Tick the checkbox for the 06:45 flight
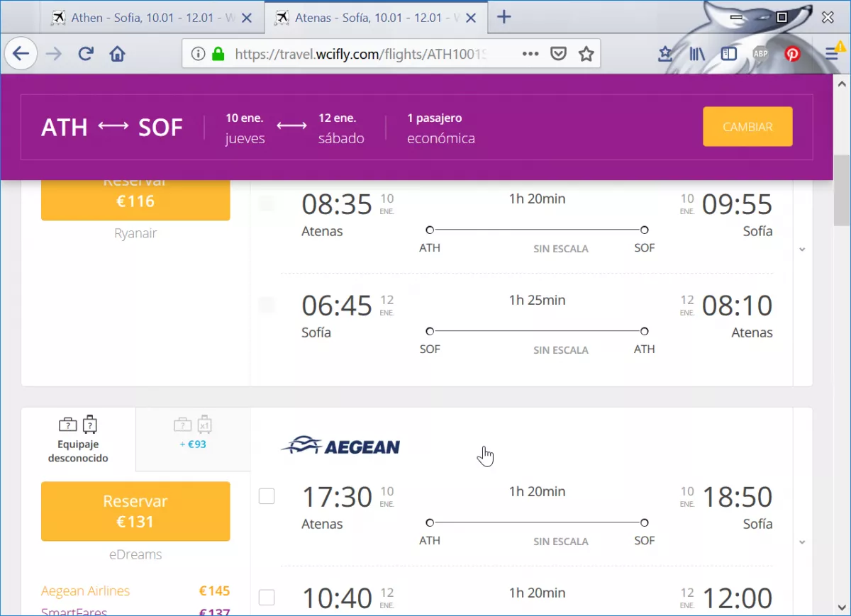 click(x=267, y=306)
